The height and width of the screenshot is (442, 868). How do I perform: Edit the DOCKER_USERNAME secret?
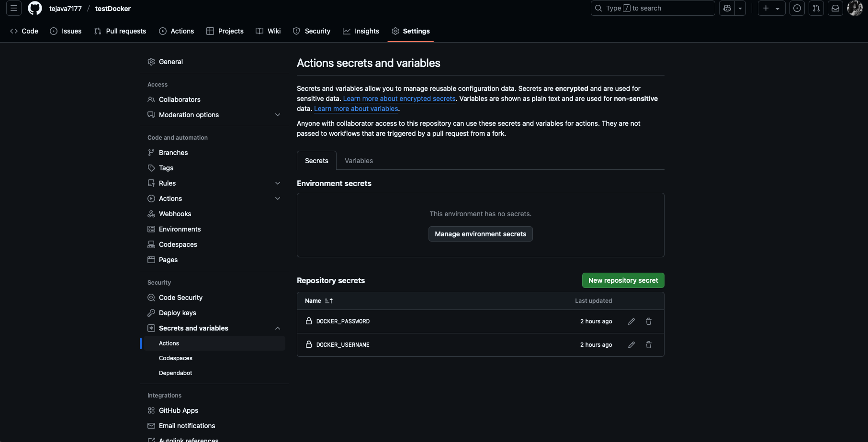point(631,345)
